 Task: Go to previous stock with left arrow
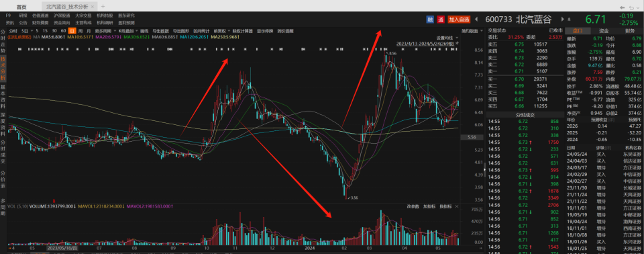(x=476, y=19)
